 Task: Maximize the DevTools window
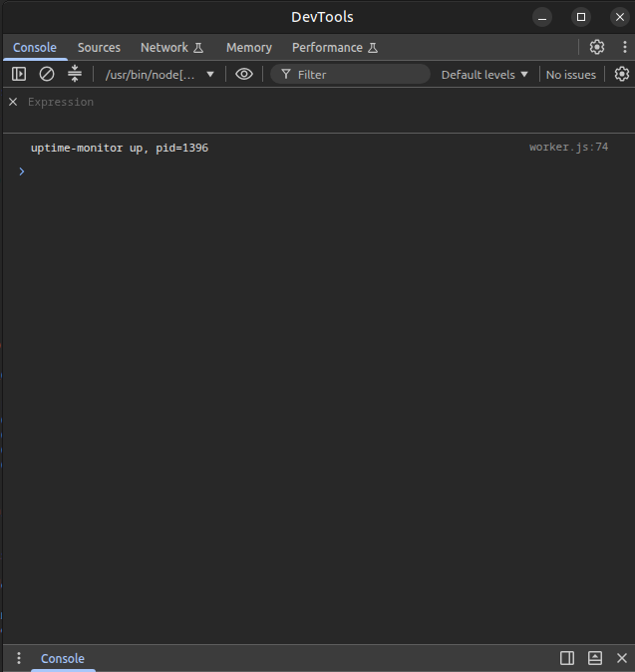[x=581, y=17]
